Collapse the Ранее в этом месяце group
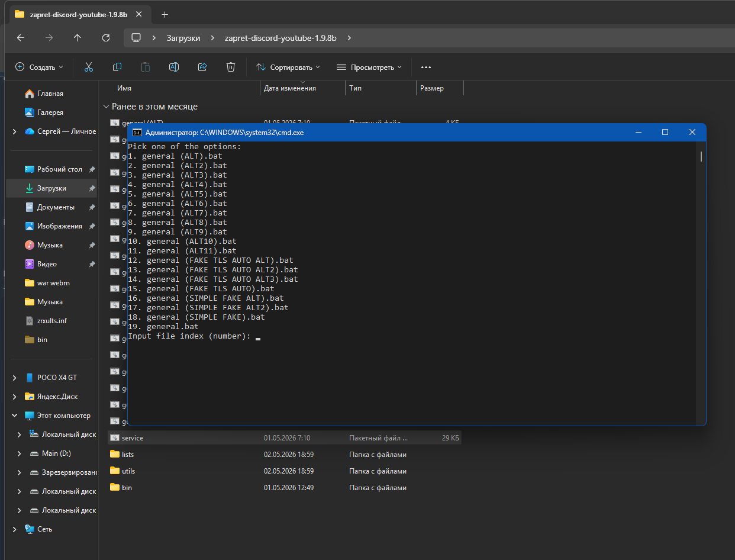The image size is (735, 560). [x=106, y=107]
